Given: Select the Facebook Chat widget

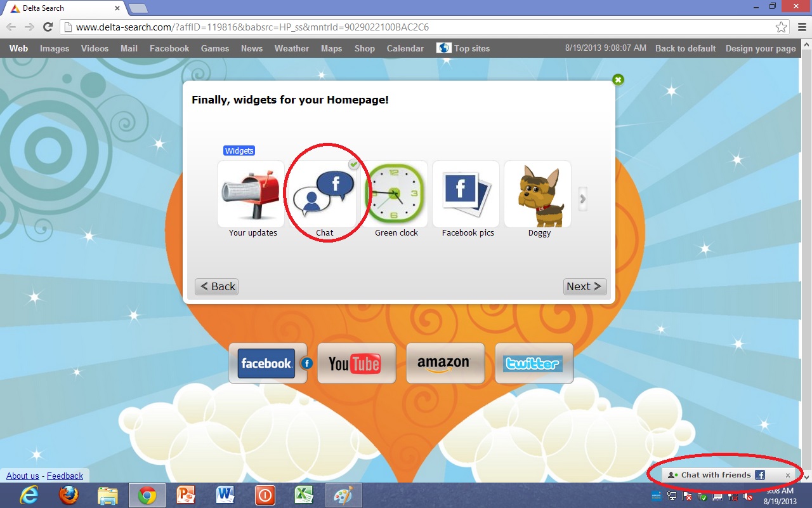Looking at the screenshot, I should pos(323,194).
